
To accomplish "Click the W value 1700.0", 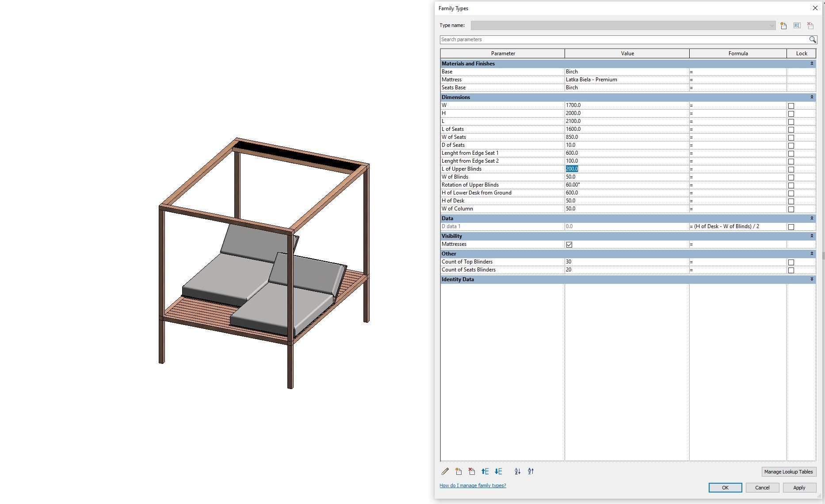I will 627,105.
